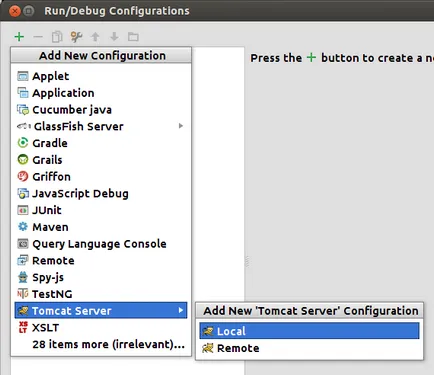The image size is (434, 375).
Task: Click the JavaScript Debug icon
Action: [x=23, y=193]
